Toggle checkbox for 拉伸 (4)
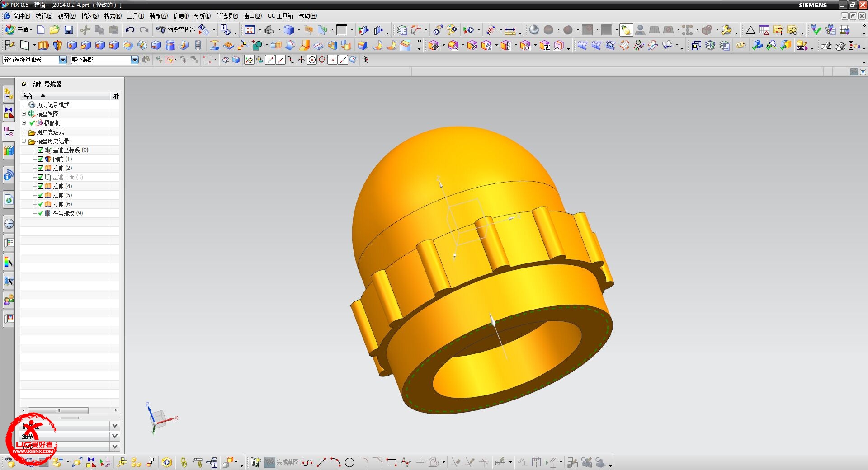The width and height of the screenshot is (868, 470). [41, 186]
